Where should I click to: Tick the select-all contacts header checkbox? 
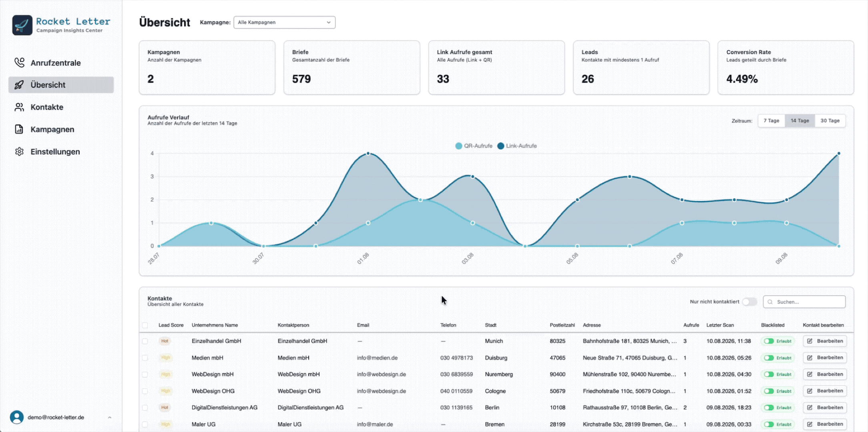pos(145,325)
